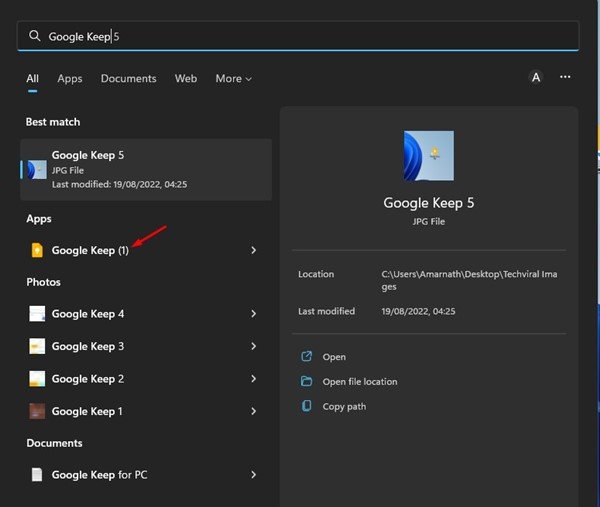Click the Copy path clipboard icon
Image resolution: width=600 pixels, height=507 pixels.
click(x=307, y=406)
